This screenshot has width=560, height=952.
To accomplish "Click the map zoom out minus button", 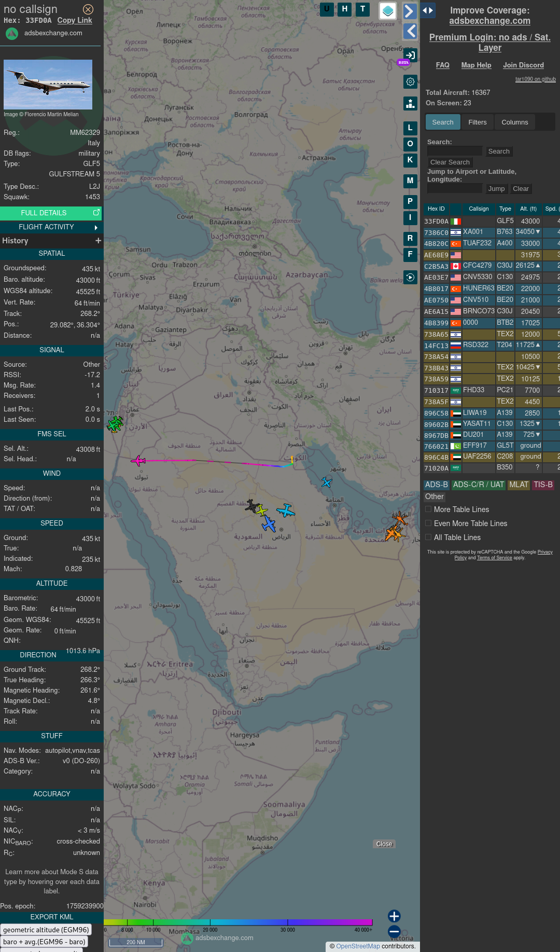I will point(394,931).
